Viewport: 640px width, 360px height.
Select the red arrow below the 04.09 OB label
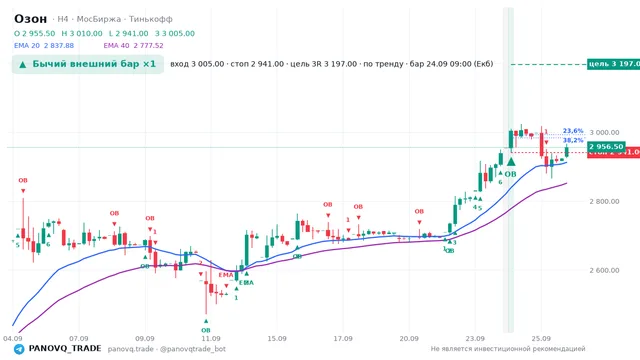point(23,191)
